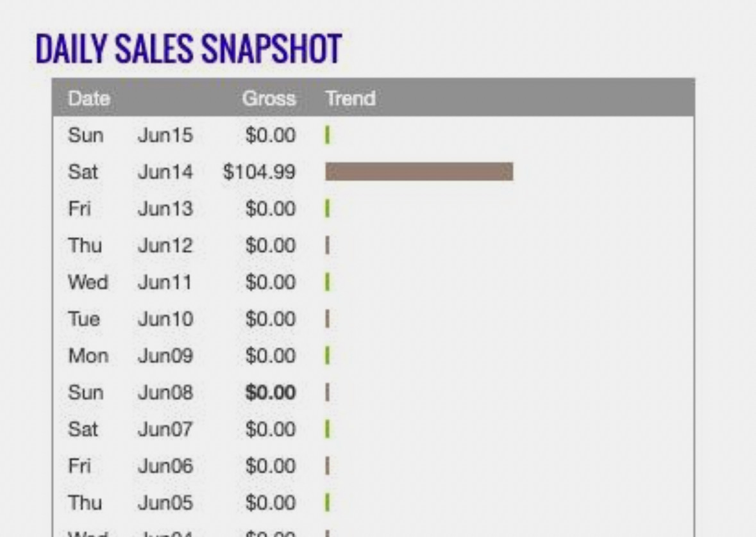
Task: Select the Jun14 $104.99 trend bar
Action: click(419, 172)
